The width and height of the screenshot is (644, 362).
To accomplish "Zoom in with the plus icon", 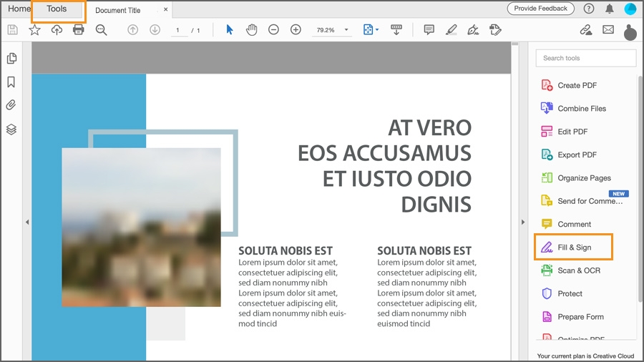I will (296, 29).
